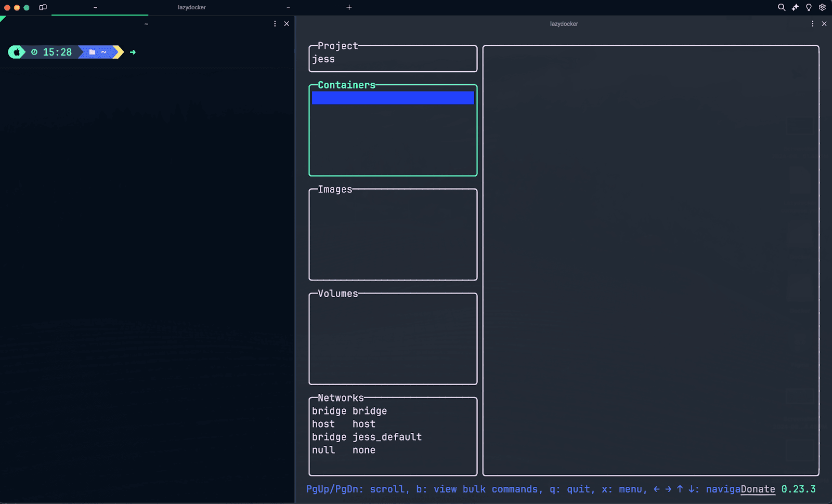Switch to the lazydocker tab in the tab bar
Screen dimensions: 832x504
pyautogui.click(x=192, y=7)
